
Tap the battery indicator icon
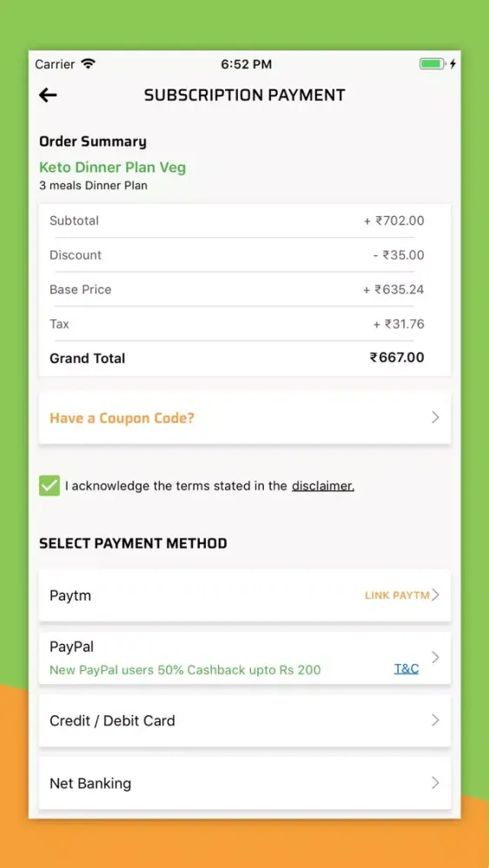(x=433, y=64)
